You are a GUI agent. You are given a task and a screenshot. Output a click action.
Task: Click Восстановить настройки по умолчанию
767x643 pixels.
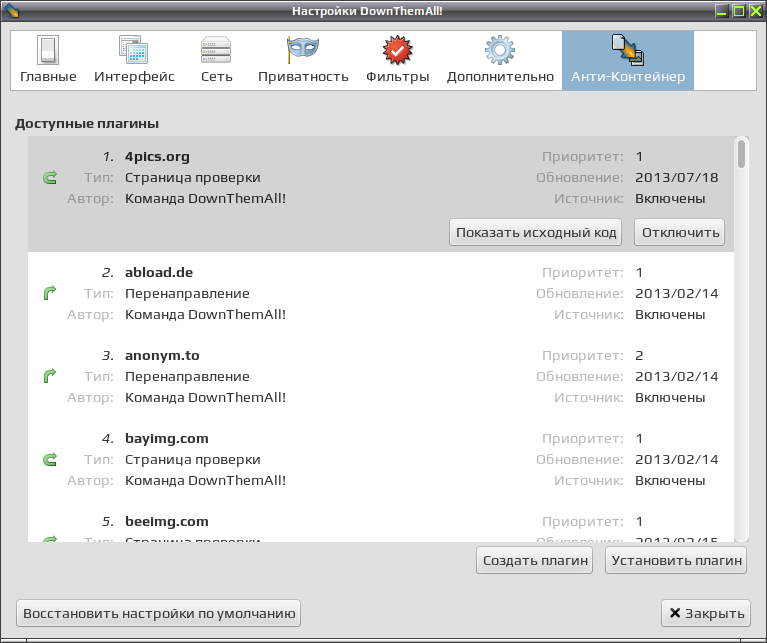point(158,613)
